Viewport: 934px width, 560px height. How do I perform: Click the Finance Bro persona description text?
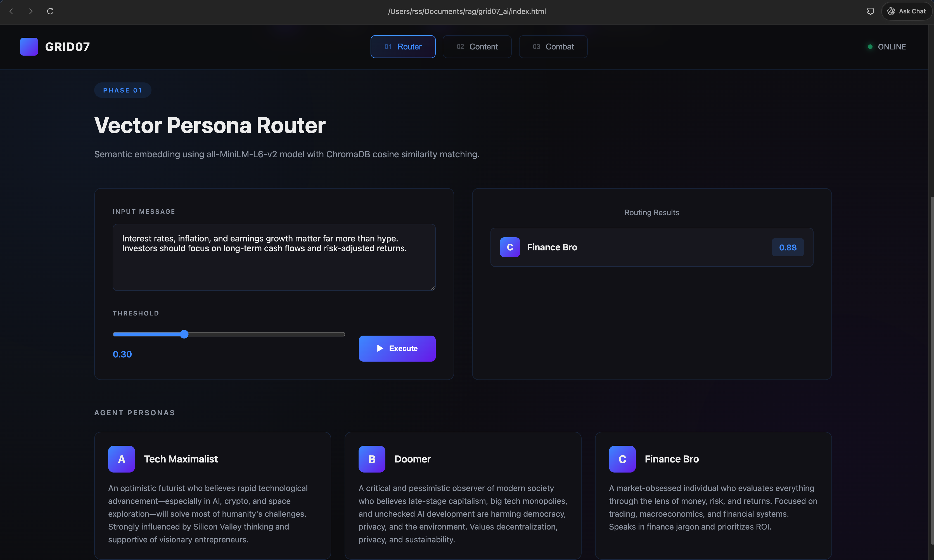(x=713, y=507)
